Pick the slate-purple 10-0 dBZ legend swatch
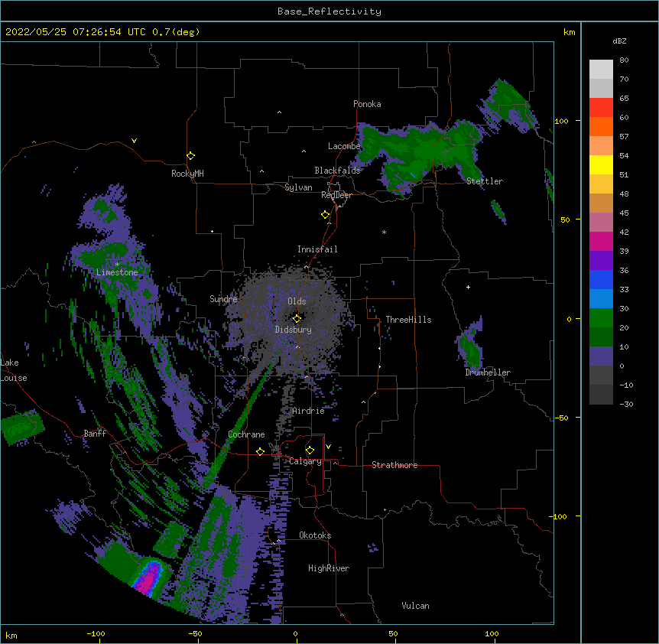 601,356
